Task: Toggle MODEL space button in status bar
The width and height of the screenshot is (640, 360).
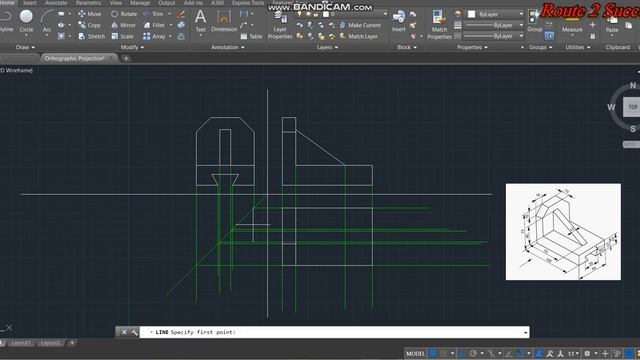Action: tap(415, 353)
